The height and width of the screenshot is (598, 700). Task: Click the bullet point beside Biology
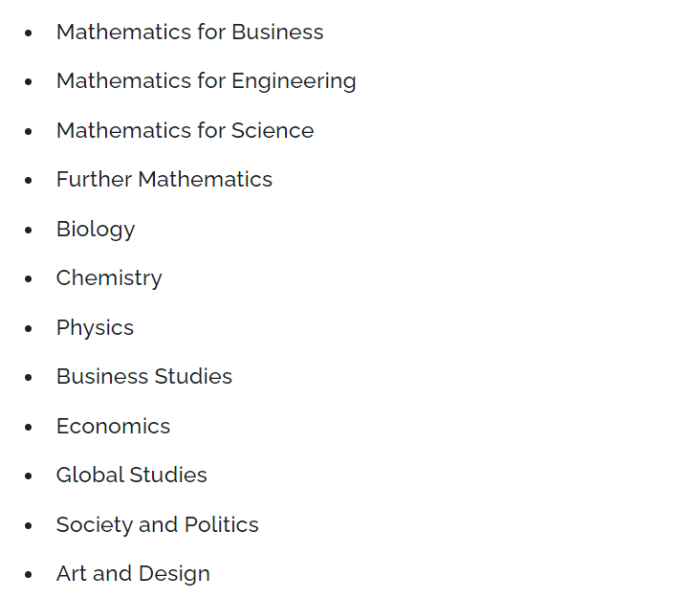(x=29, y=230)
